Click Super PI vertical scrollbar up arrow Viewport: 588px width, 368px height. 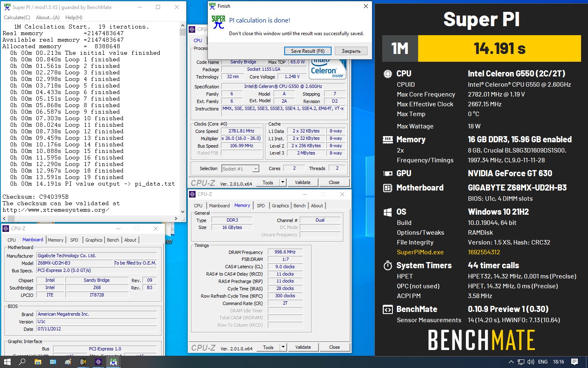pyautogui.click(x=183, y=25)
